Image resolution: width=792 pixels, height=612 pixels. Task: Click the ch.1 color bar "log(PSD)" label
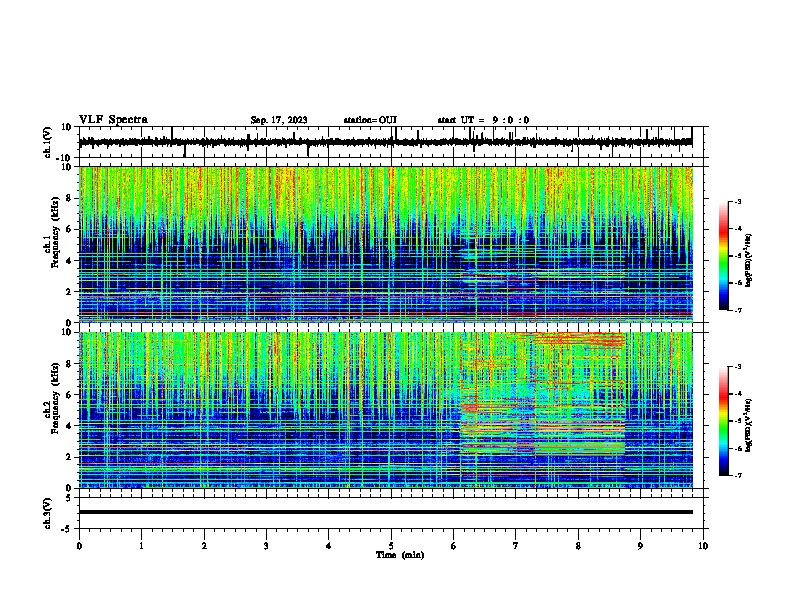pos(748,261)
